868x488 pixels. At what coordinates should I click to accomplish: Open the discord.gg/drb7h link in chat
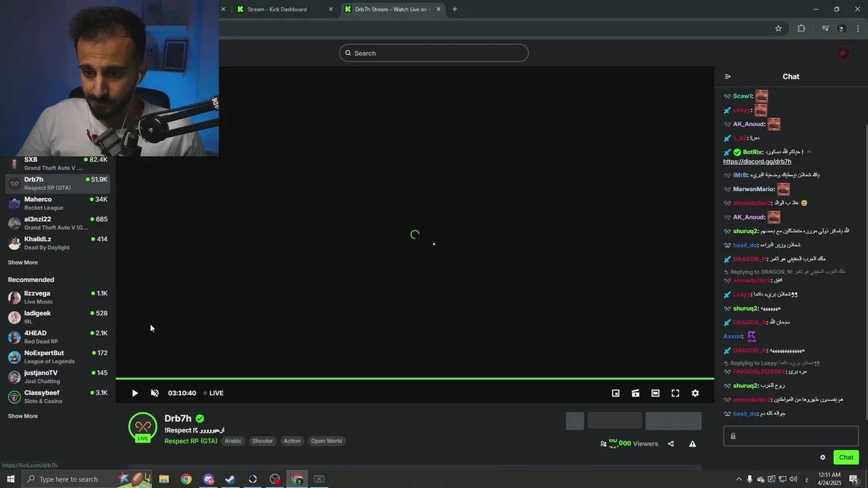(757, 162)
